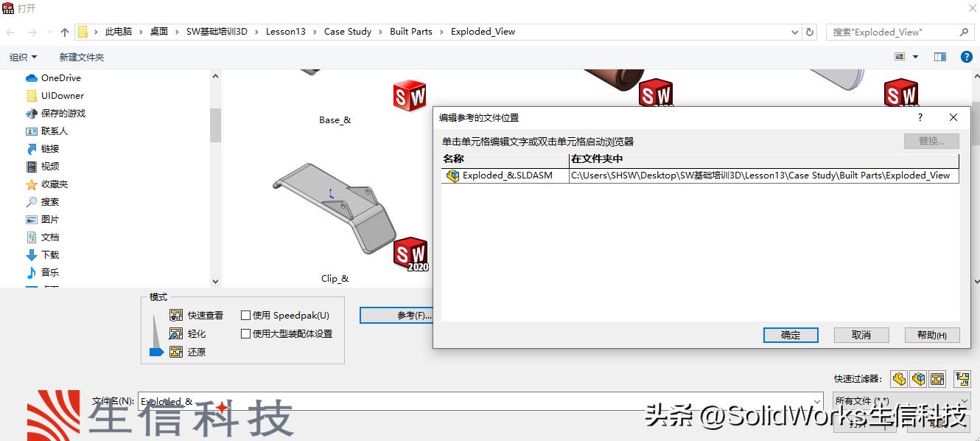
Task: Select the quick filter for parts only
Action: tap(898, 378)
